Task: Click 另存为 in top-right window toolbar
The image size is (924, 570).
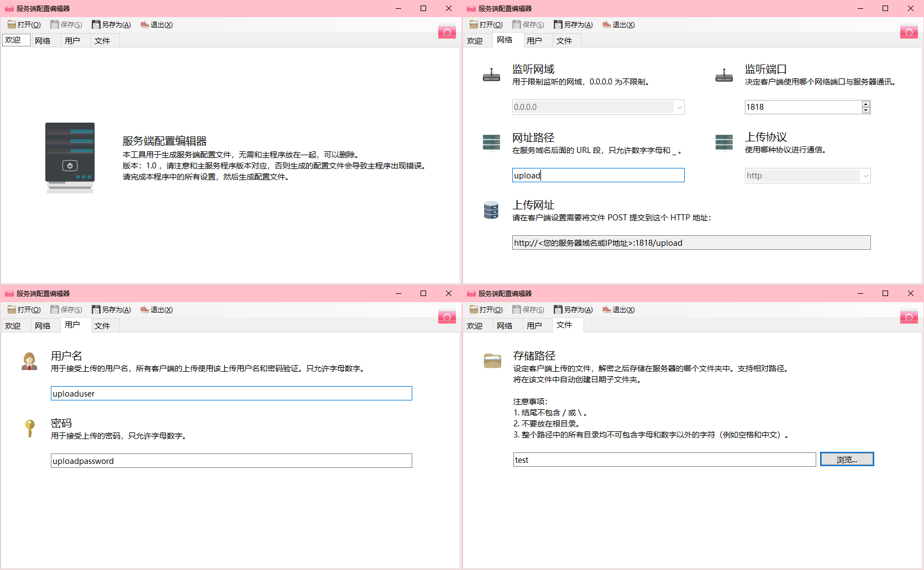Action: pyautogui.click(x=574, y=25)
